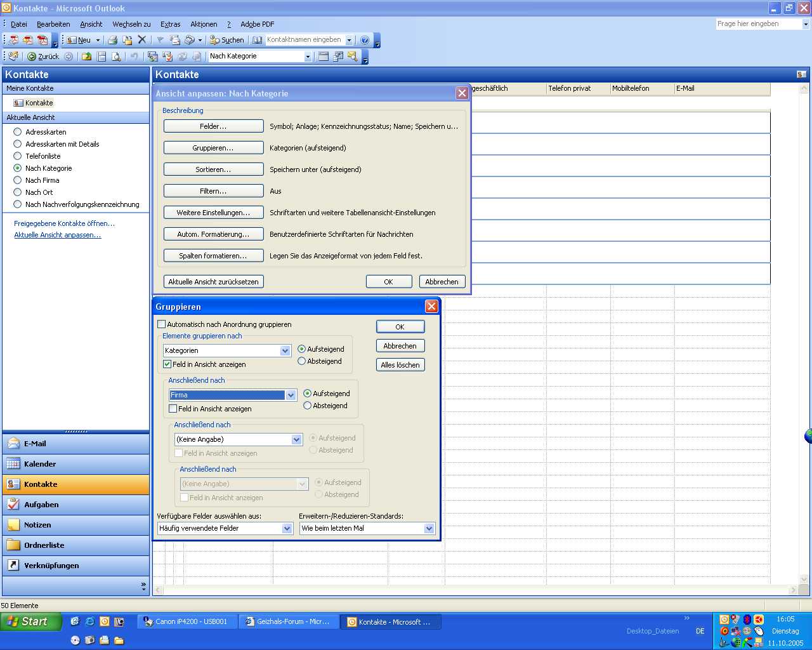Open the Extras menu
This screenshot has width=812, height=650.
click(171, 24)
